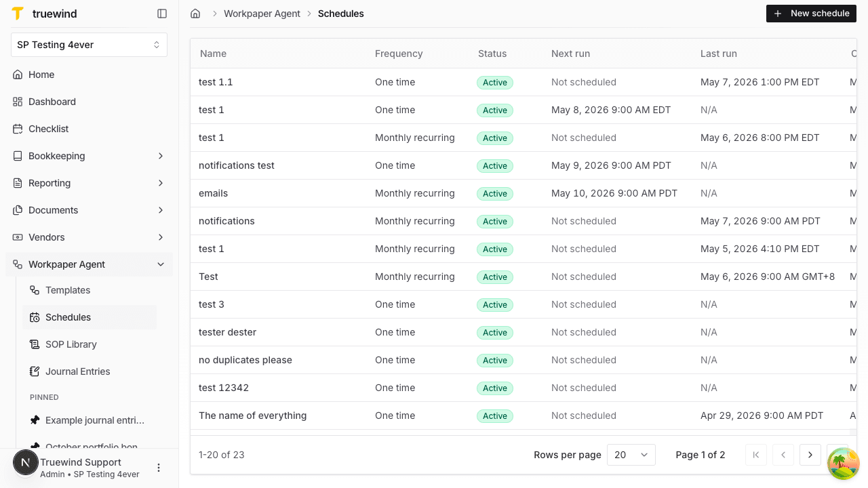Image resolution: width=868 pixels, height=488 pixels.
Task: Click the Workpaper Agent workflow icon
Action: pyautogui.click(x=18, y=264)
